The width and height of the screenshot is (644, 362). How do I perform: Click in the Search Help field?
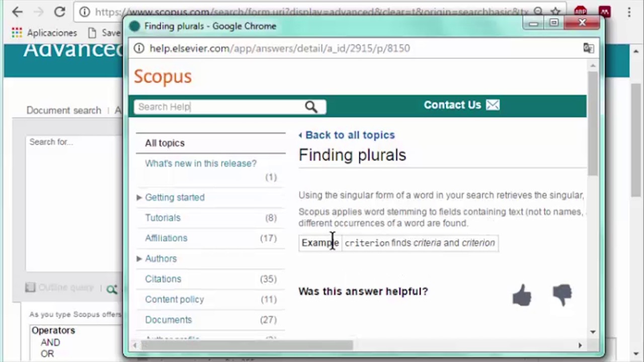219,107
